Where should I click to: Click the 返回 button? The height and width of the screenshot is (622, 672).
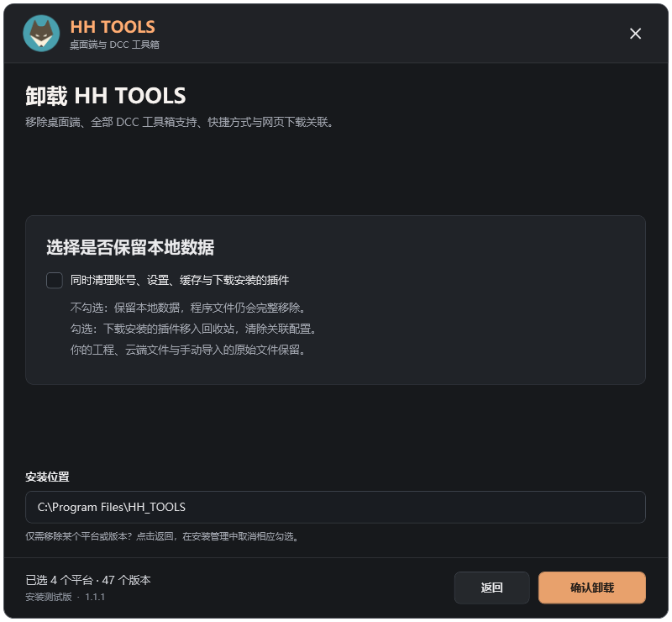coord(491,588)
